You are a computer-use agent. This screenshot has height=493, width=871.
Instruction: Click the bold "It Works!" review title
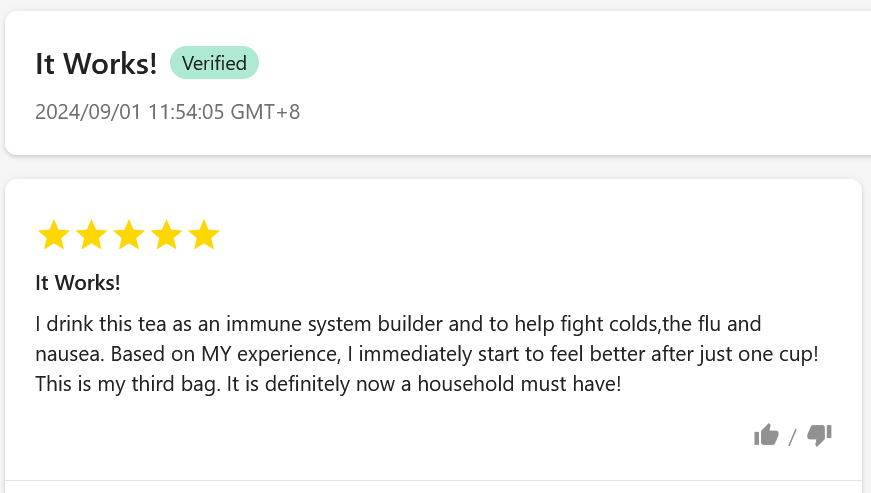click(78, 283)
